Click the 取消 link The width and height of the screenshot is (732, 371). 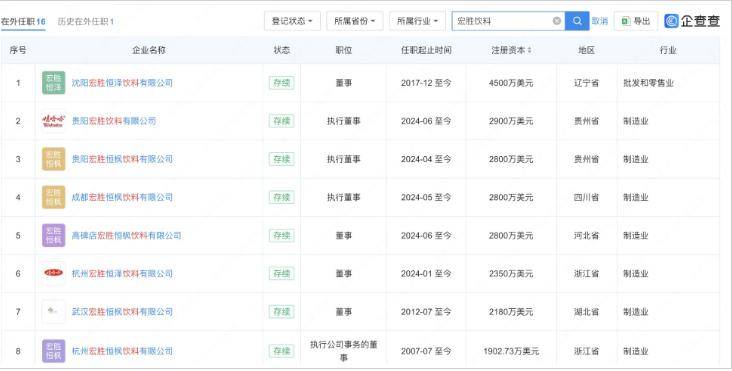600,21
